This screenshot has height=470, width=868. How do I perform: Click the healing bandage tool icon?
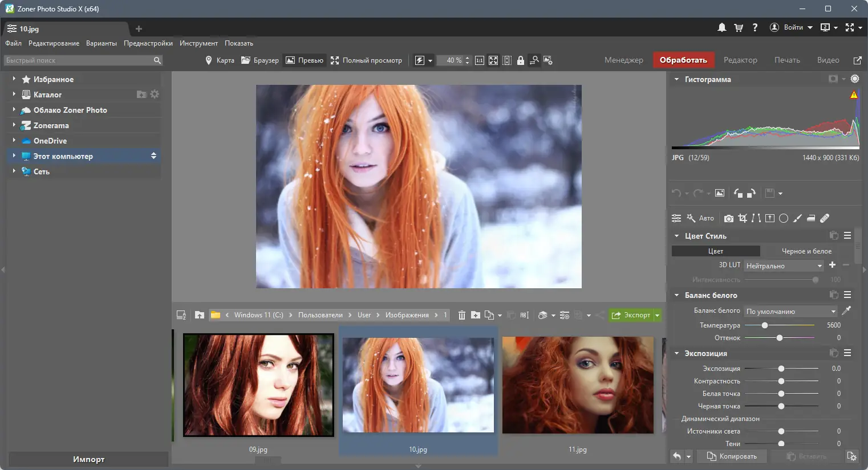coord(825,218)
